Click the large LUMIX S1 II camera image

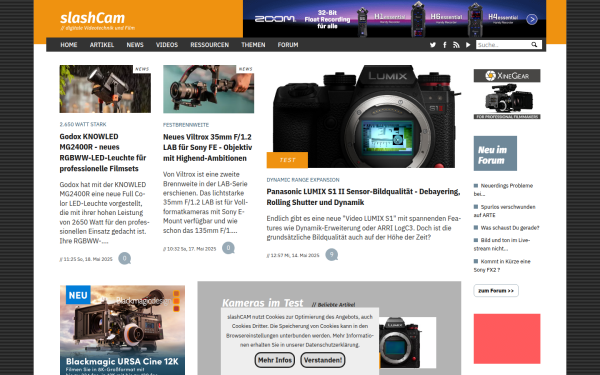pos(364,116)
